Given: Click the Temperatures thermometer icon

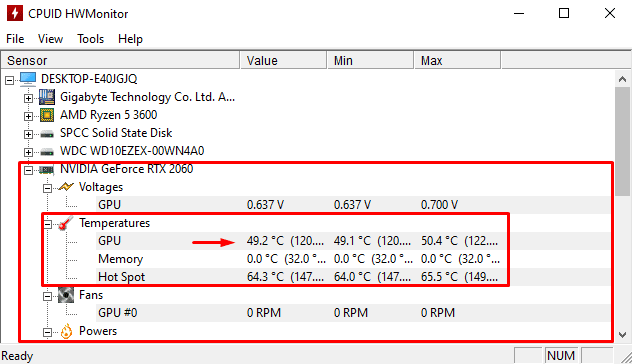Looking at the screenshot, I should pyautogui.click(x=66, y=223).
